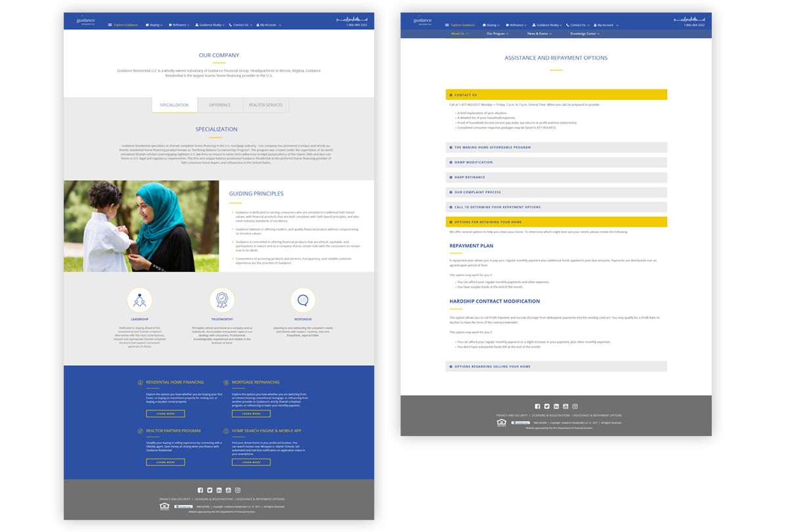The width and height of the screenshot is (788, 532).
Task: Open LinkedIn from the right page footer
Action: pos(556,407)
